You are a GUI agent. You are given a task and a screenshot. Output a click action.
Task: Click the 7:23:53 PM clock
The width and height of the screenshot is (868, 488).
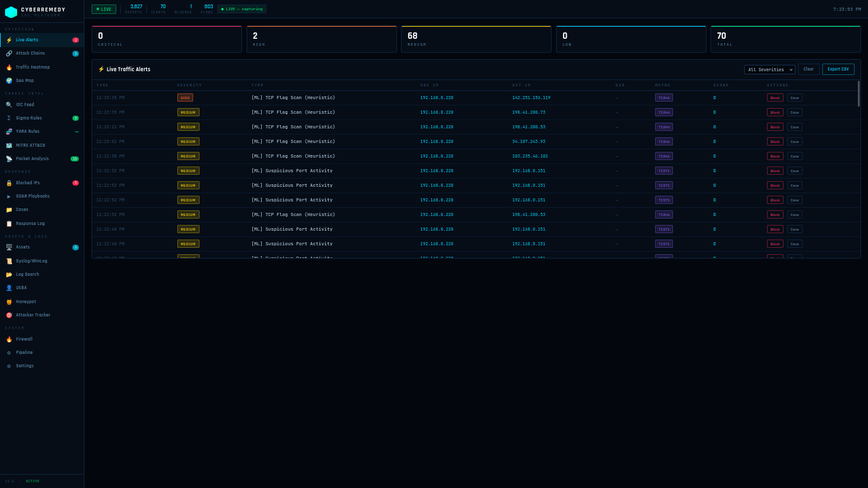pos(847,10)
